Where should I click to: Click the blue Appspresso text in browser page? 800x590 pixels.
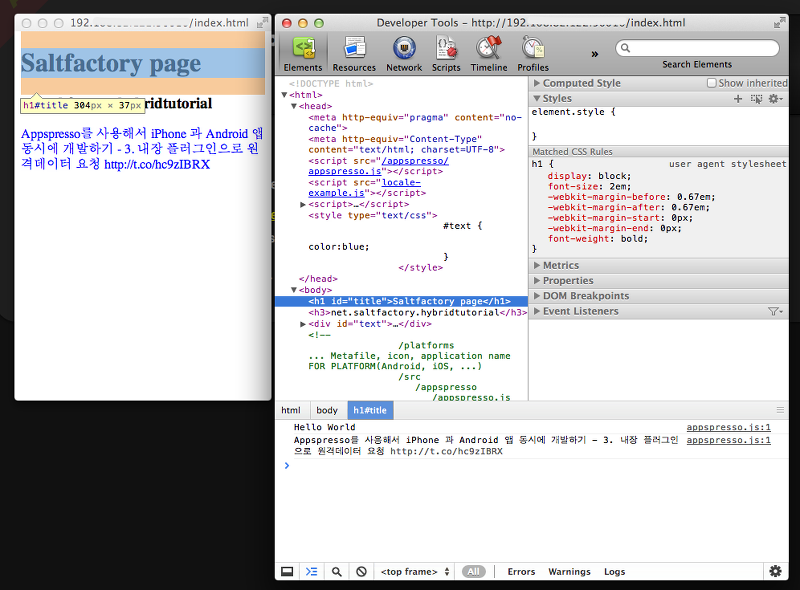click(142, 149)
